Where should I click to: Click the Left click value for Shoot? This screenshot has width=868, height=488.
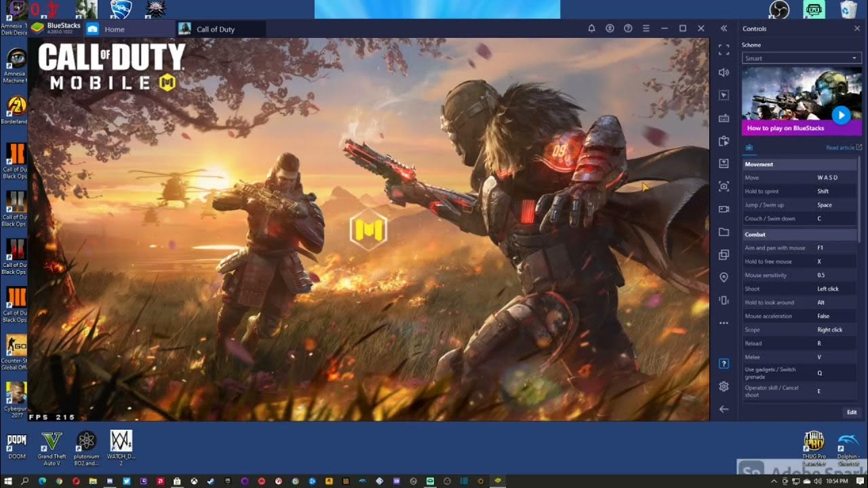[x=828, y=289]
